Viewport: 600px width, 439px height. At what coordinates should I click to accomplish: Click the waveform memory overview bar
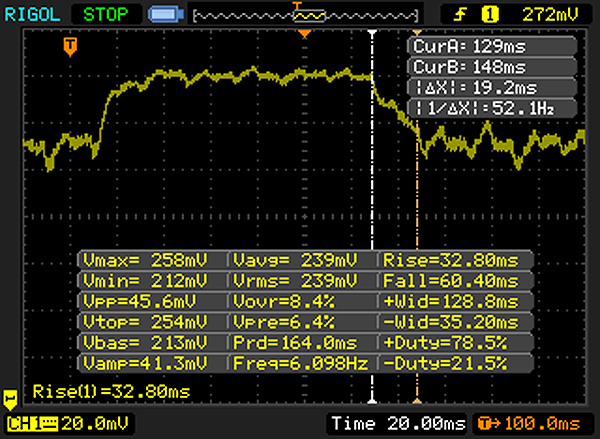[305, 15]
